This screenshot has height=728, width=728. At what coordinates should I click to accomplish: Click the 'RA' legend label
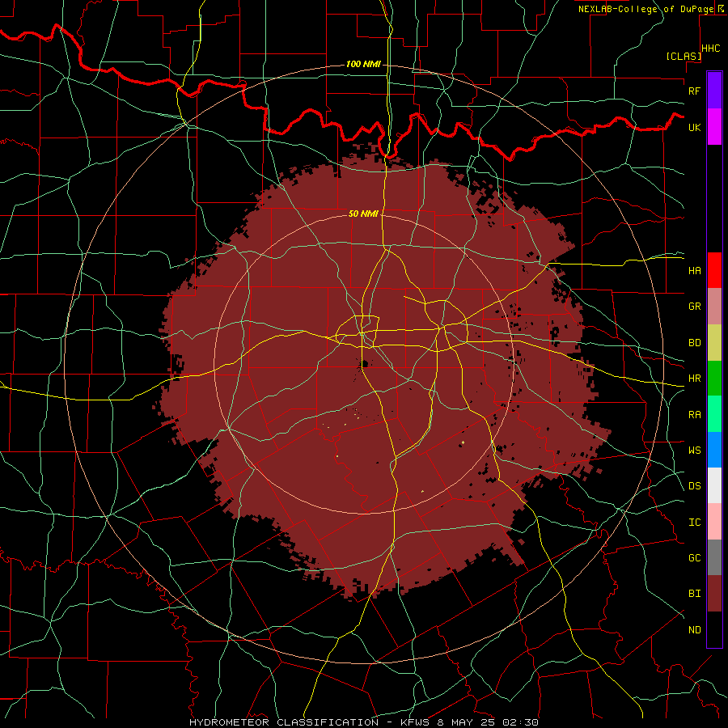point(694,415)
